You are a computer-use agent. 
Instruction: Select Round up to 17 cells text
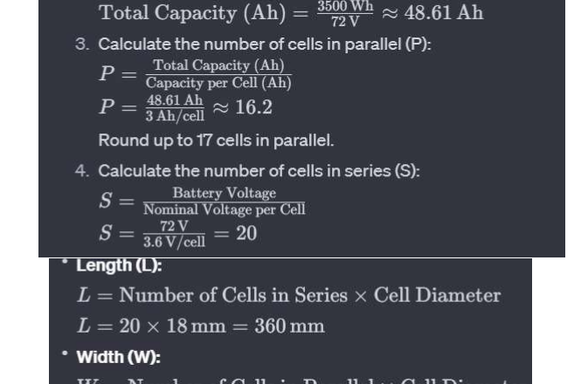point(216,141)
